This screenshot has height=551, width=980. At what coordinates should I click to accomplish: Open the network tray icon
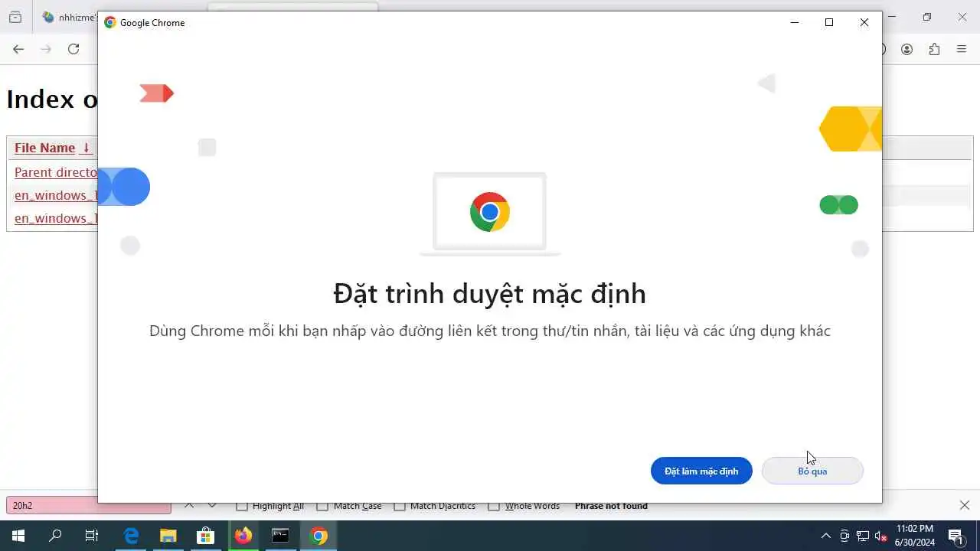click(x=863, y=536)
